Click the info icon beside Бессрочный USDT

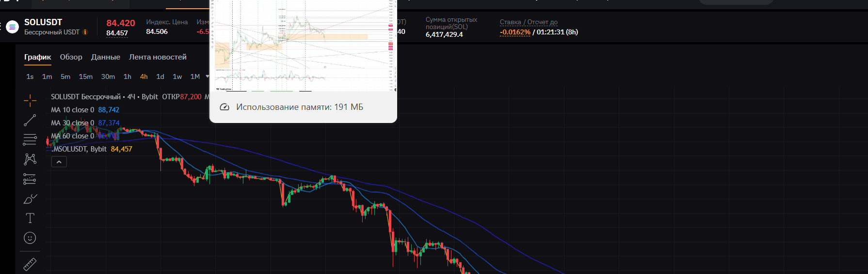click(85, 32)
